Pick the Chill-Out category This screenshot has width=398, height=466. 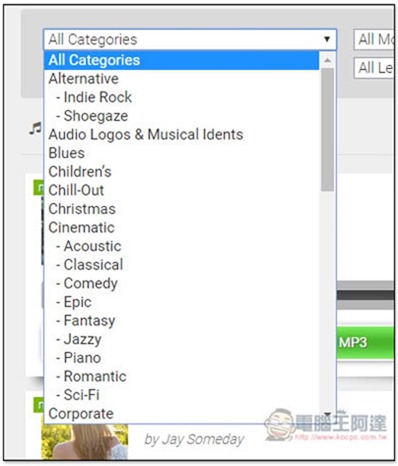(x=182, y=191)
